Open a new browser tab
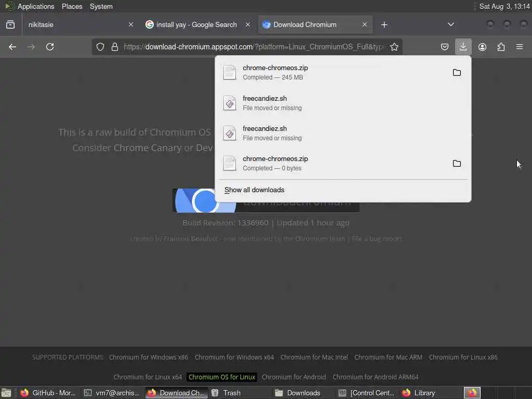 [x=384, y=25]
